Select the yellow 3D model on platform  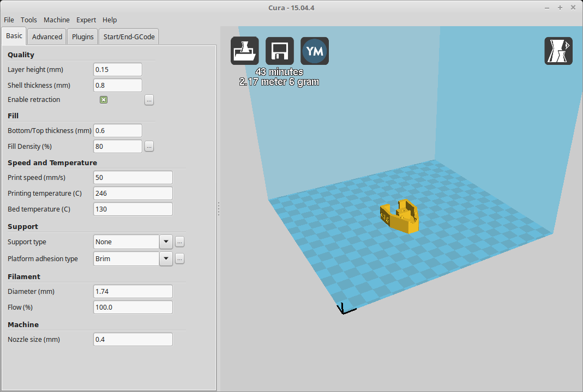pos(400,216)
